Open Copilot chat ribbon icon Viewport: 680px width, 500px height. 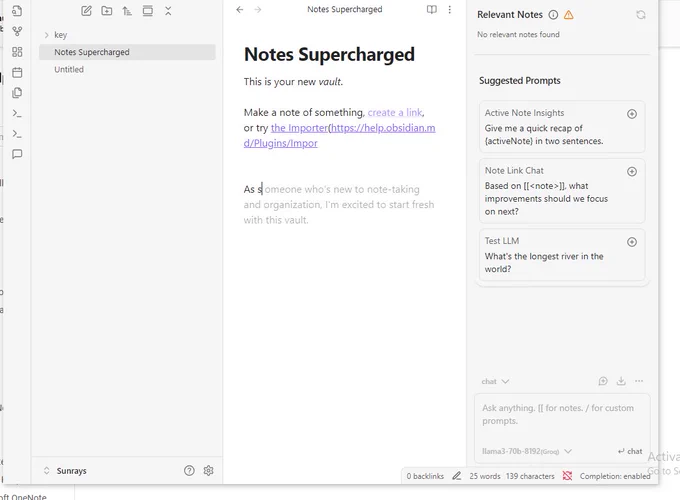[x=17, y=154]
